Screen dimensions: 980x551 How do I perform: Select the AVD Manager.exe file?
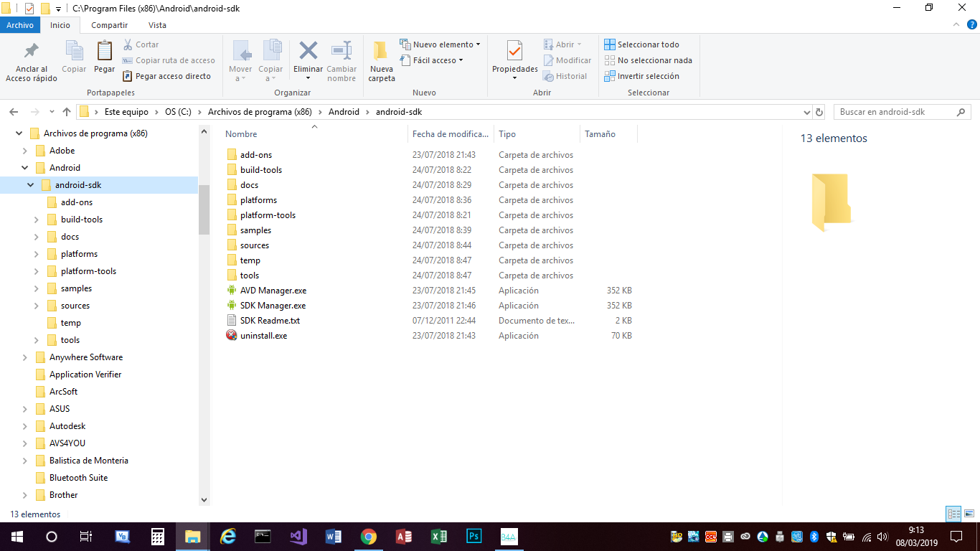(273, 291)
